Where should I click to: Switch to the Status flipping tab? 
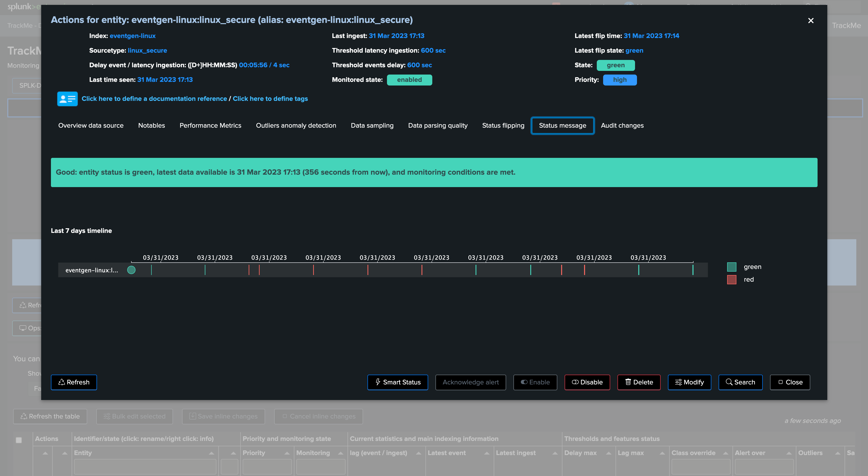pos(503,125)
